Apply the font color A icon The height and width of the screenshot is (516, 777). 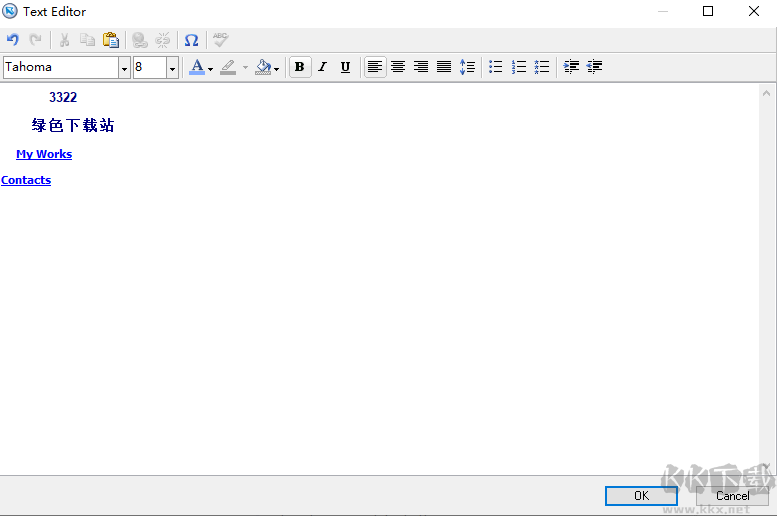pos(197,67)
